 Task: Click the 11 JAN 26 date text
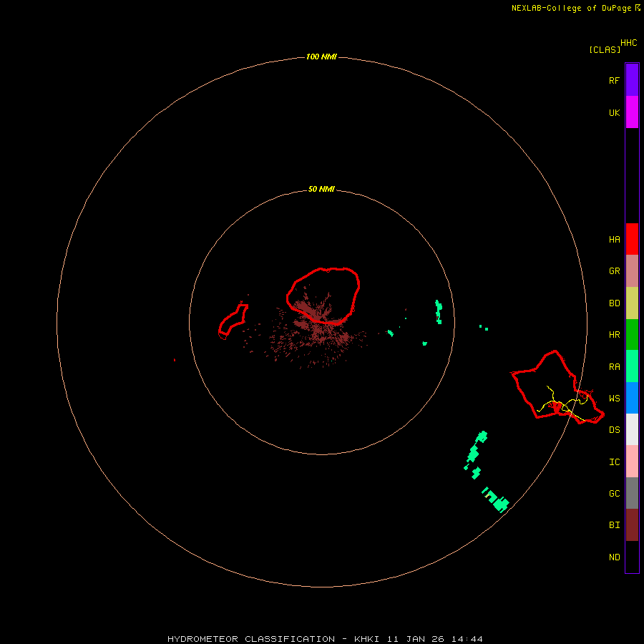tap(415, 639)
